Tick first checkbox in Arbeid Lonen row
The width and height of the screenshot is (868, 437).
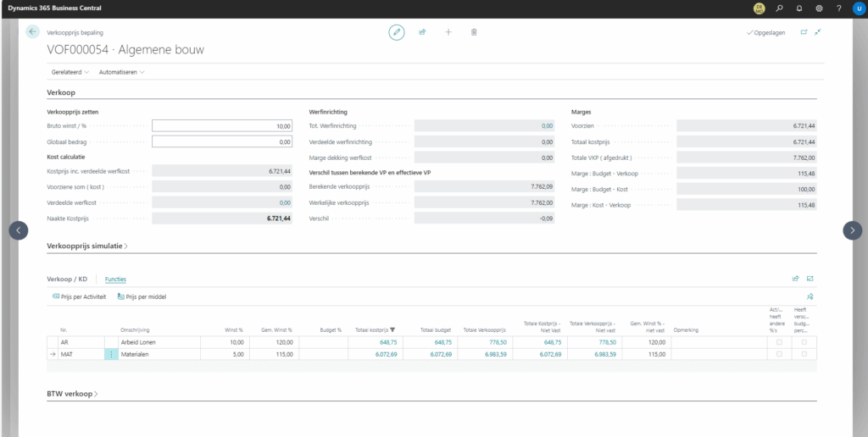(779, 342)
